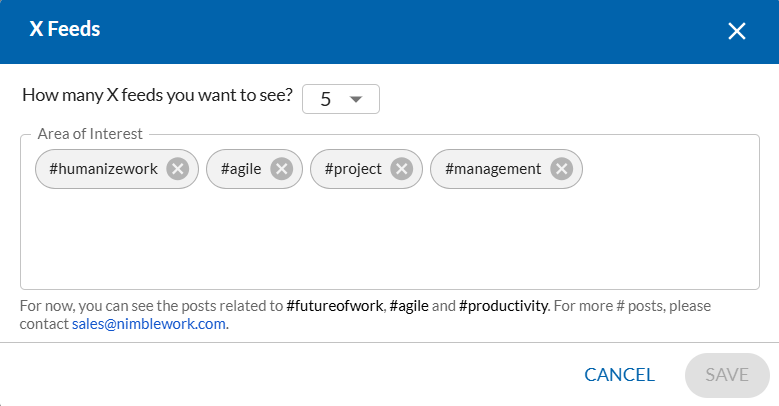Click the X Feeds dialog title

[x=65, y=29]
